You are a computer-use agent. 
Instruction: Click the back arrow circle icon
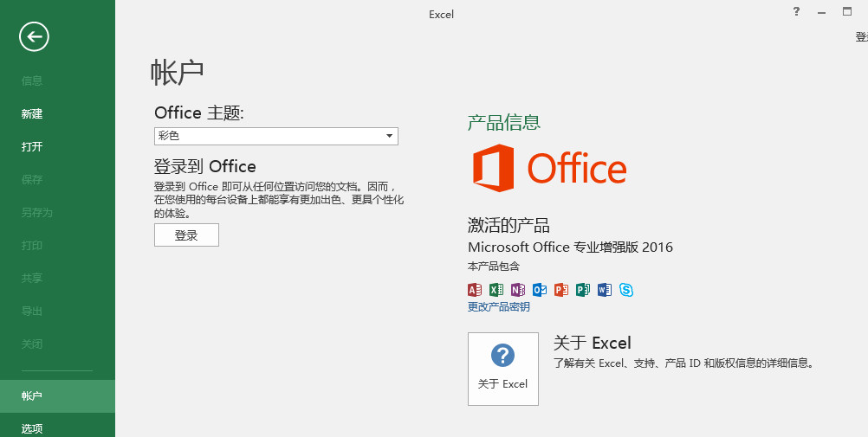pyautogui.click(x=34, y=37)
